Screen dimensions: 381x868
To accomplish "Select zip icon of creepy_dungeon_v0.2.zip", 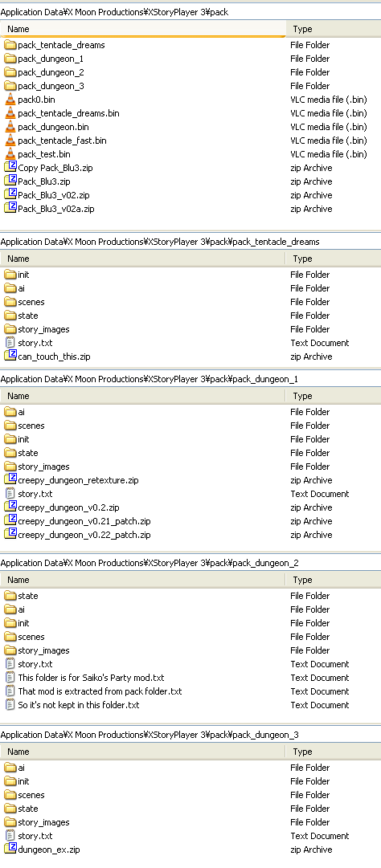I will coord(10,507).
